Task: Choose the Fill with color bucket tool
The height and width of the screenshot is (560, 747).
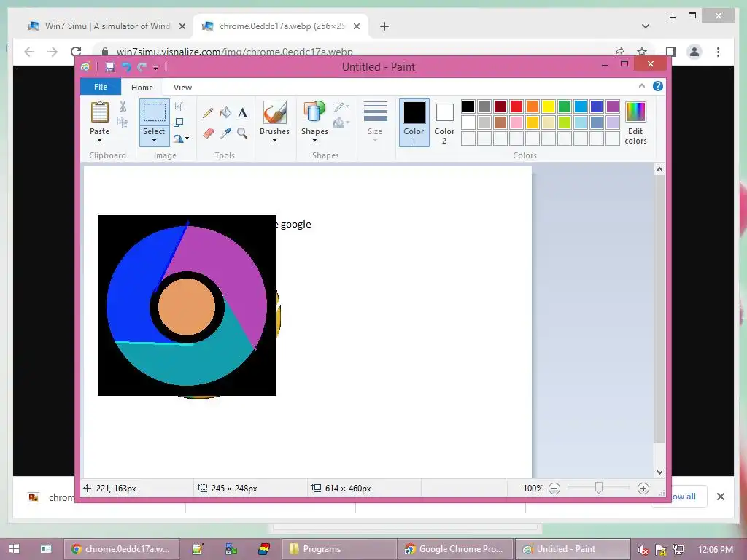Action: click(225, 113)
